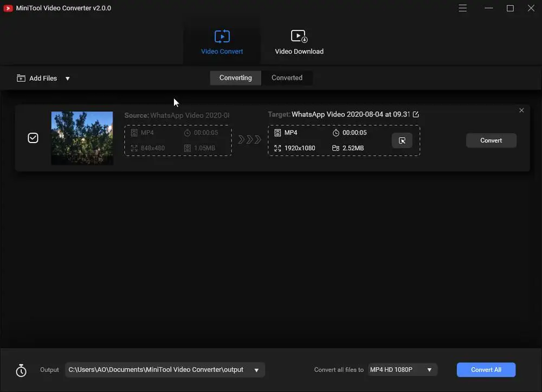Remove the WhatsApp video from list
Viewport: 542px width, 392px height.
pyautogui.click(x=521, y=110)
